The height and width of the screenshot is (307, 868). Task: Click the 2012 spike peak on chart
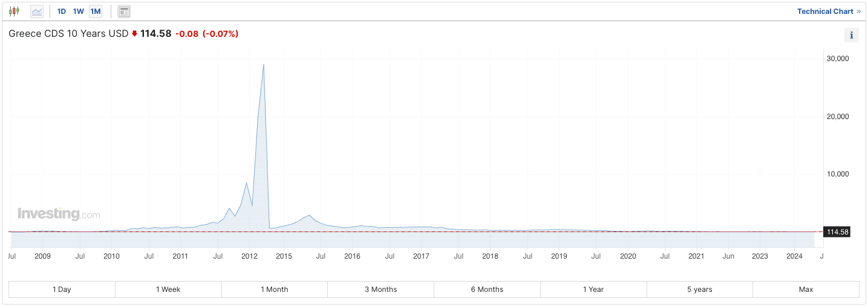(x=263, y=65)
